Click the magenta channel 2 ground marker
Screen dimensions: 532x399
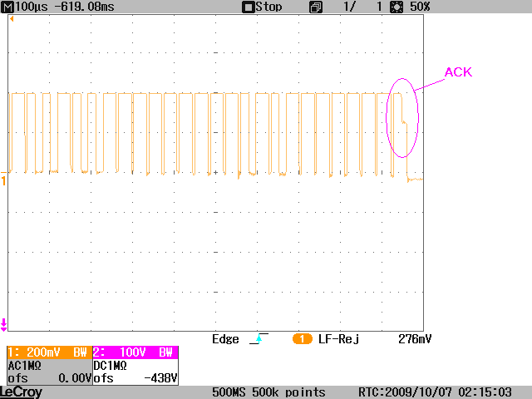(x=3, y=325)
